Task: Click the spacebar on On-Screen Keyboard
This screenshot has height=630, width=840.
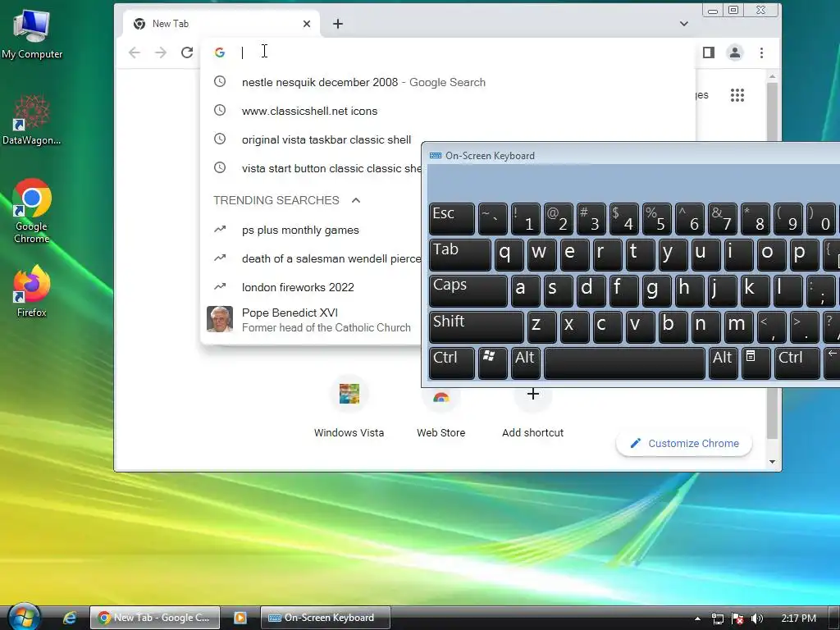Action: pyautogui.click(x=624, y=363)
